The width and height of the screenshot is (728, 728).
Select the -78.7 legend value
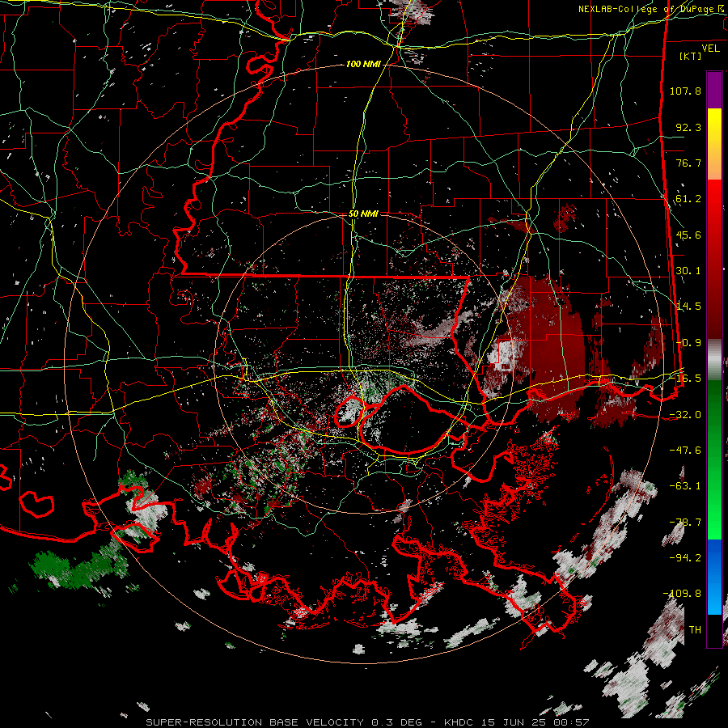pos(685,523)
